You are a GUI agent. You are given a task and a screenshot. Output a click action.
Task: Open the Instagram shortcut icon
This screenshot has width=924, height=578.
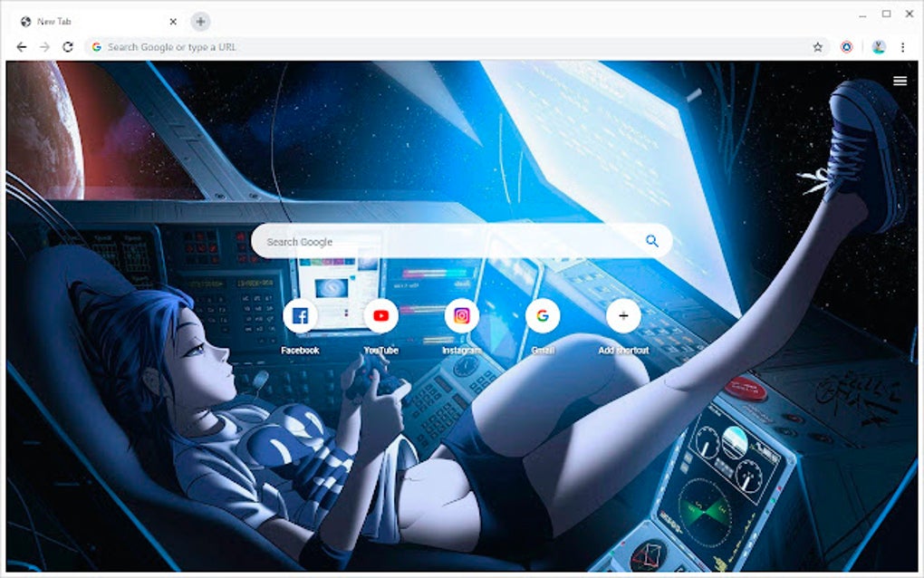pos(461,316)
